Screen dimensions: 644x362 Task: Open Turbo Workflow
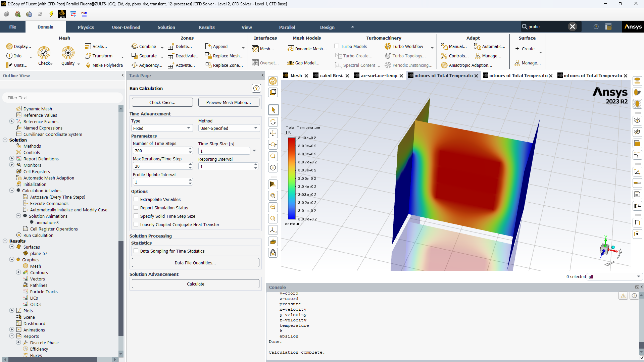coord(404,46)
